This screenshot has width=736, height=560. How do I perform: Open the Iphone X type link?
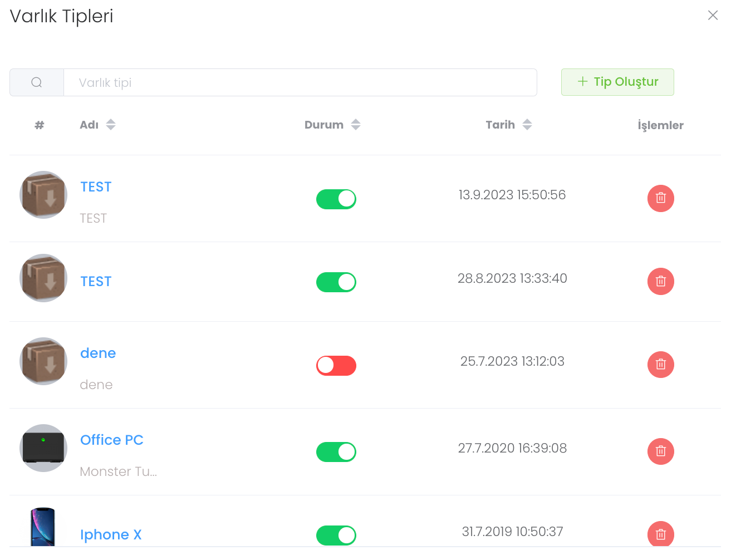coord(111,535)
